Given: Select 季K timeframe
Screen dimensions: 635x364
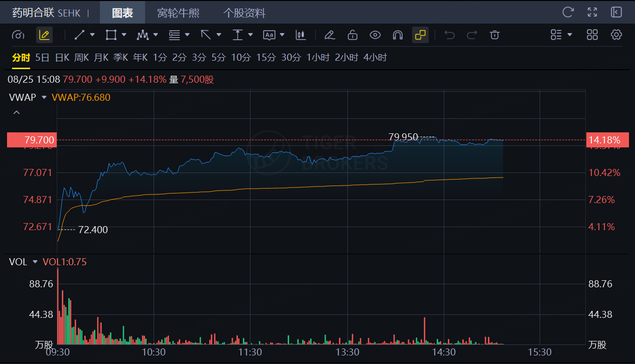Looking at the screenshot, I should (121, 58).
